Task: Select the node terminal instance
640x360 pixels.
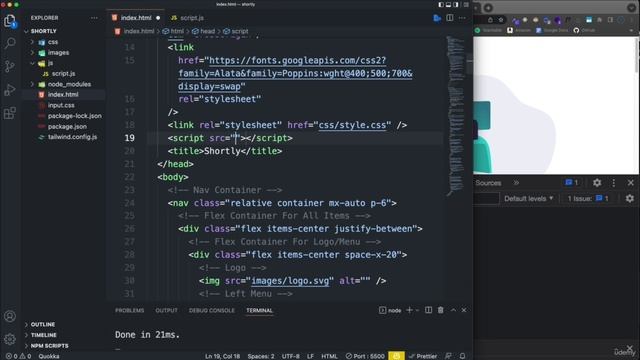Action: (x=390, y=310)
